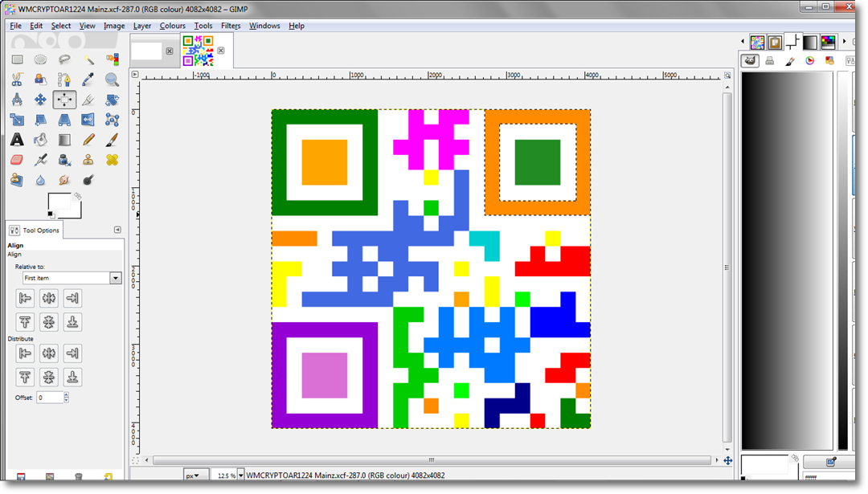This screenshot has width=868, height=494.
Task: Swap foreground and background colours
Action: pyautogui.click(x=77, y=196)
